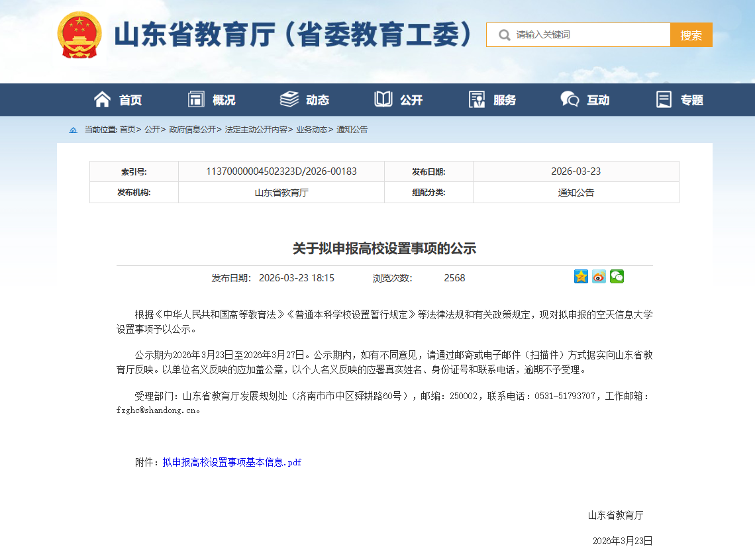755x560 pixels.
Task: Download the 拟申报高校设置事项基本信息.pdf attachment
Action: (x=232, y=462)
